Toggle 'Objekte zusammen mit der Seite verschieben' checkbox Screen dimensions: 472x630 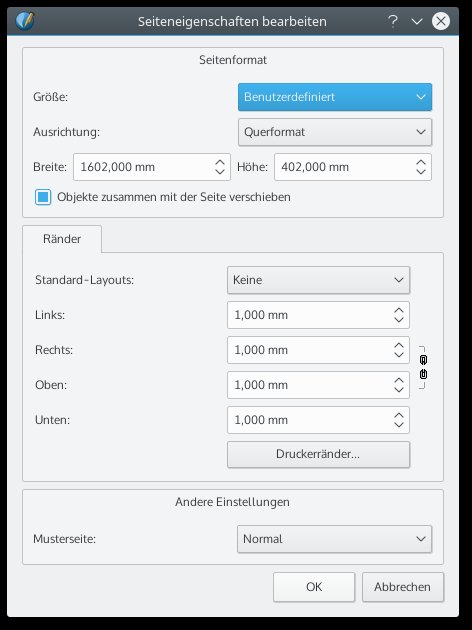coord(43,197)
